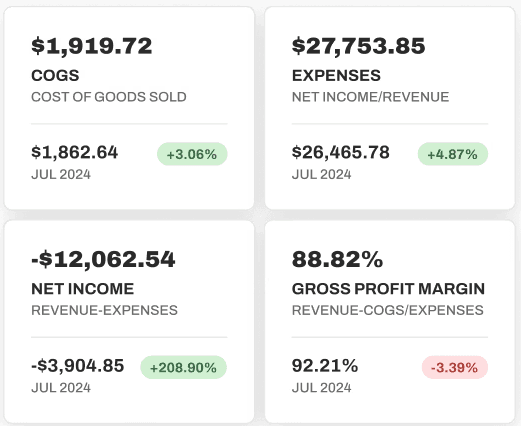Click the July expenses value $26,465.78
521x426 pixels.
341,152
